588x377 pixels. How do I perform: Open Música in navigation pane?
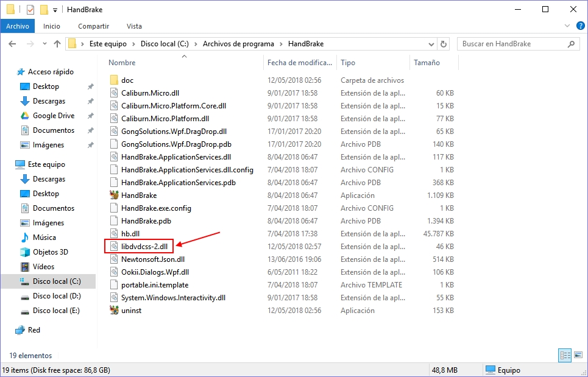[x=44, y=237]
